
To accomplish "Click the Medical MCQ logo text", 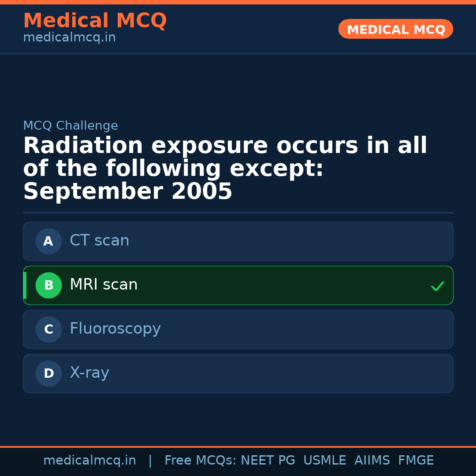I will coord(95,20).
